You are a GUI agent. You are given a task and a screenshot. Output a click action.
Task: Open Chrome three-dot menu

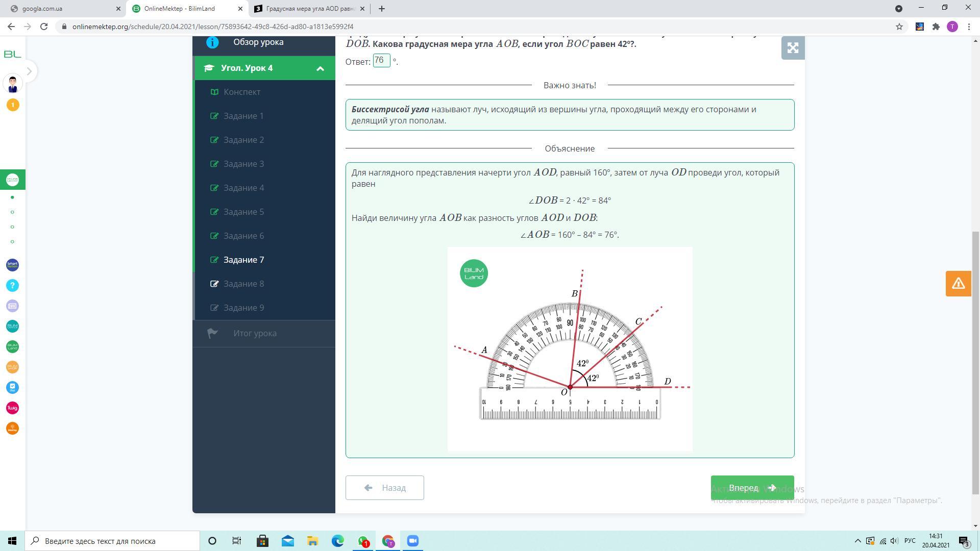[969, 27]
